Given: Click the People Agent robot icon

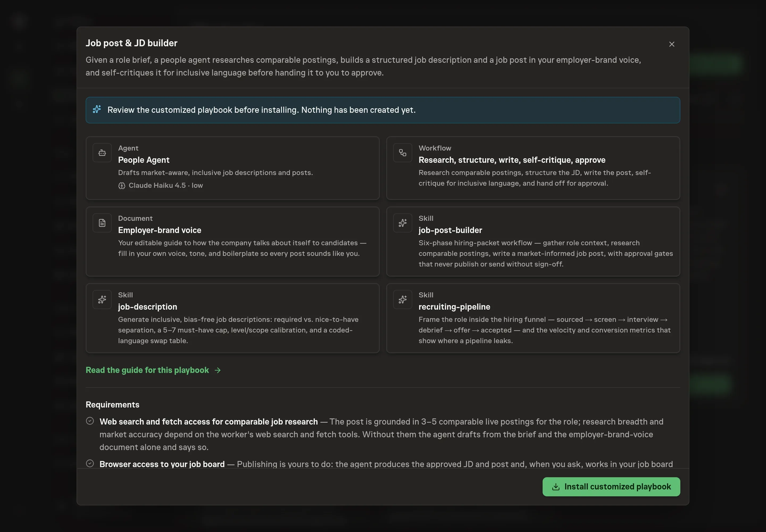Looking at the screenshot, I should (102, 153).
